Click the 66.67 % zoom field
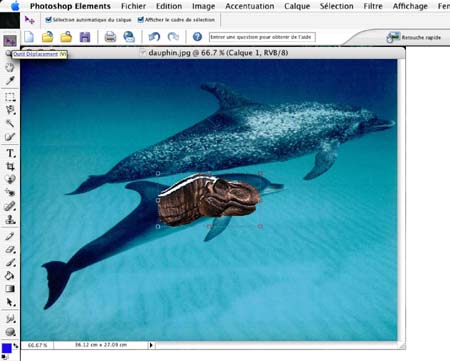Viewport: 450px width, 361px height. click(x=37, y=345)
